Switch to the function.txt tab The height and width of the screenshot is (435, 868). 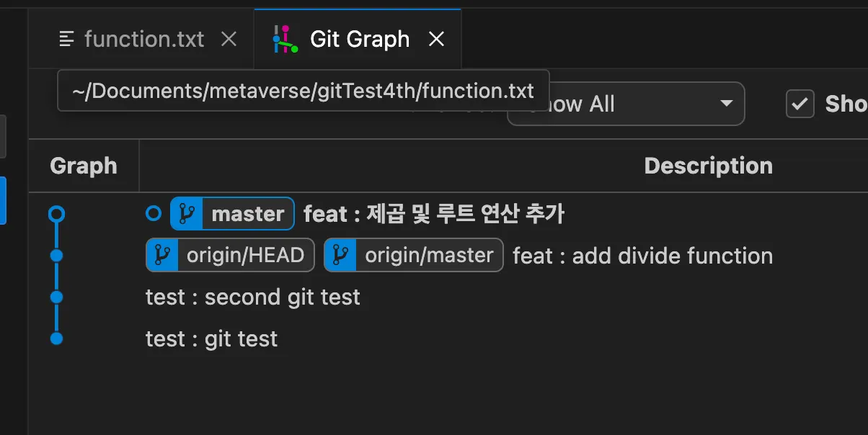coord(143,39)
